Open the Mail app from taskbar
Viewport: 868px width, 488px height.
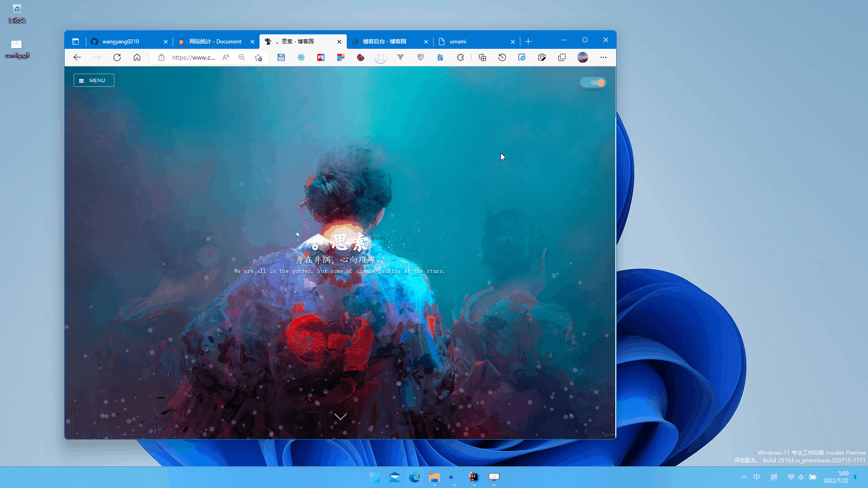[395, 477]
